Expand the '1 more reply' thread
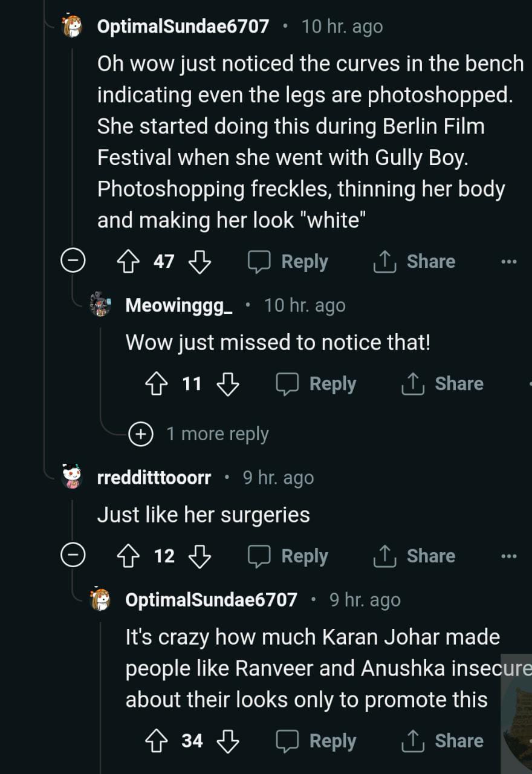The width and height of the screenshot is (532, 774). pos(141,434)
